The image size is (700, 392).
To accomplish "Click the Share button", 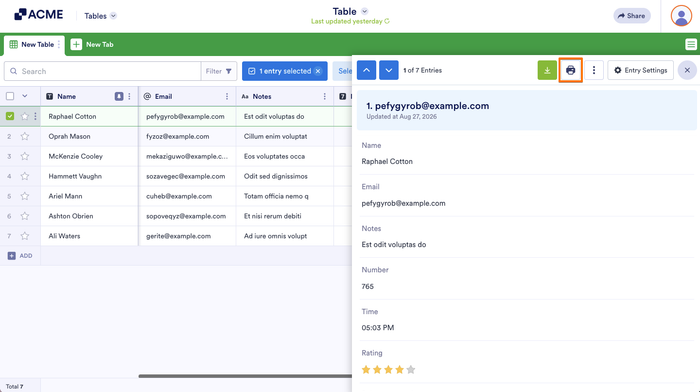I will (x=632, y=16).
